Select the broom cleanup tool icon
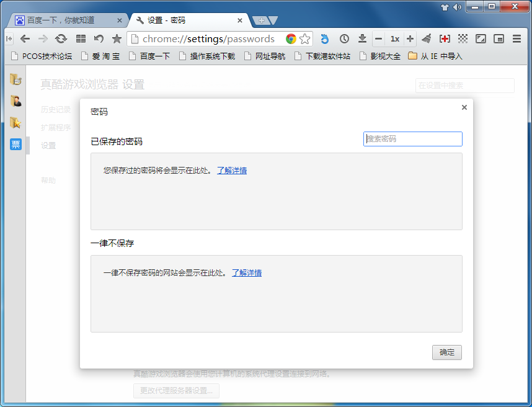 (427, 38)
